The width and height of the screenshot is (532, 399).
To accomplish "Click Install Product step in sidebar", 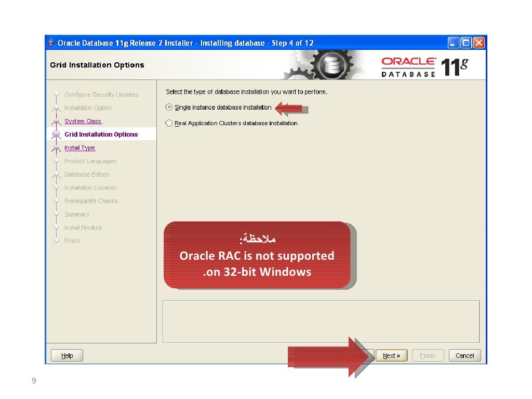I will [x=83, y=228].
